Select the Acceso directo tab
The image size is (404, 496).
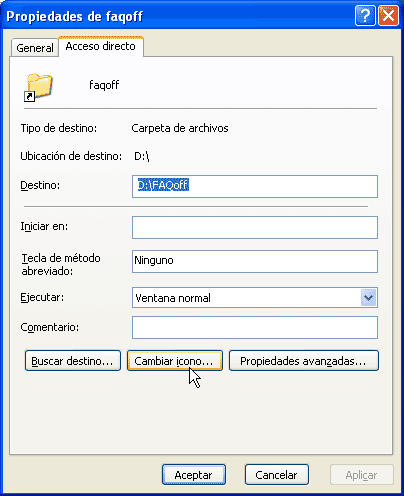click(101, 46)
